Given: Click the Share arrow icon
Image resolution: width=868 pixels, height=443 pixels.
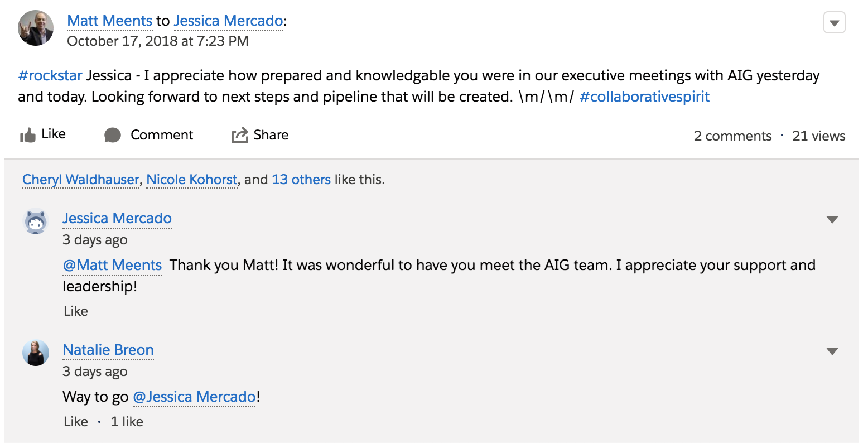Looking at the screenshot, I should click(240, 135).
